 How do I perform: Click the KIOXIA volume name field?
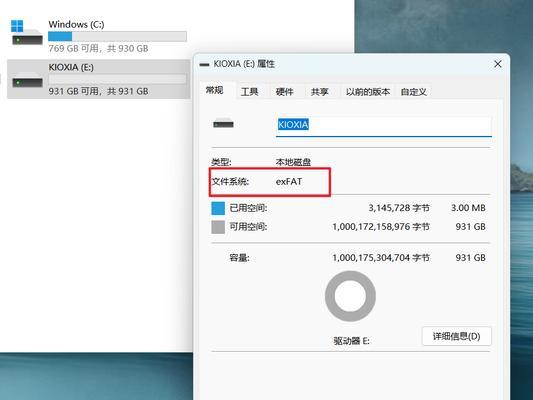click(384, 125)
